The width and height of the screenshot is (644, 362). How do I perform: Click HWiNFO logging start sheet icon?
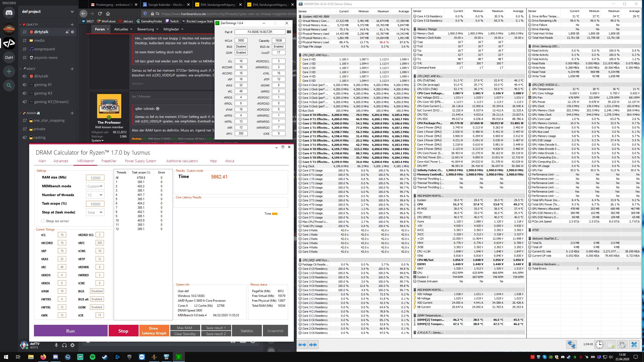click(611, 344)
